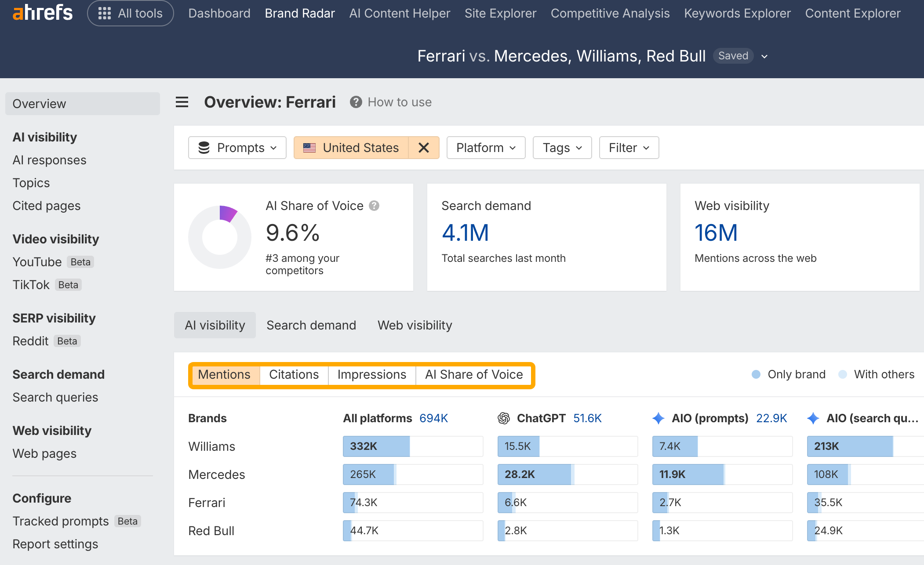Open Topics in the sidebar
Image resolution: width=924 pixels, height=565 pixels.
[31, 183]
